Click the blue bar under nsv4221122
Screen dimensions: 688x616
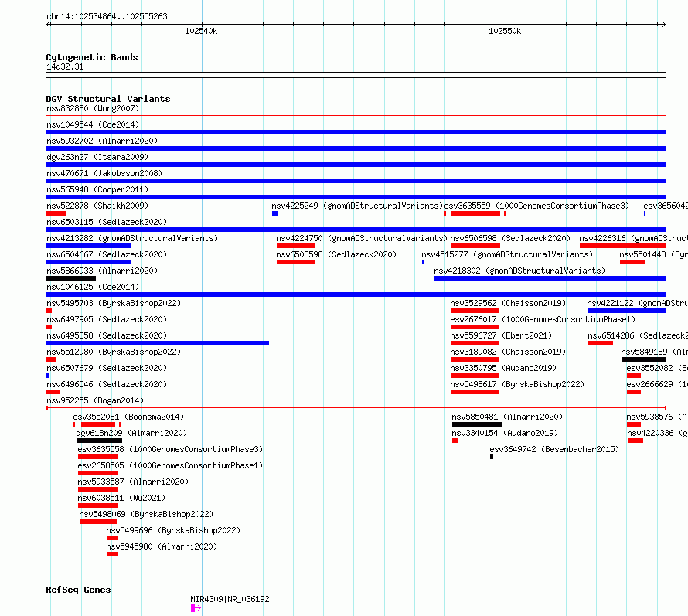pos(627,311)
